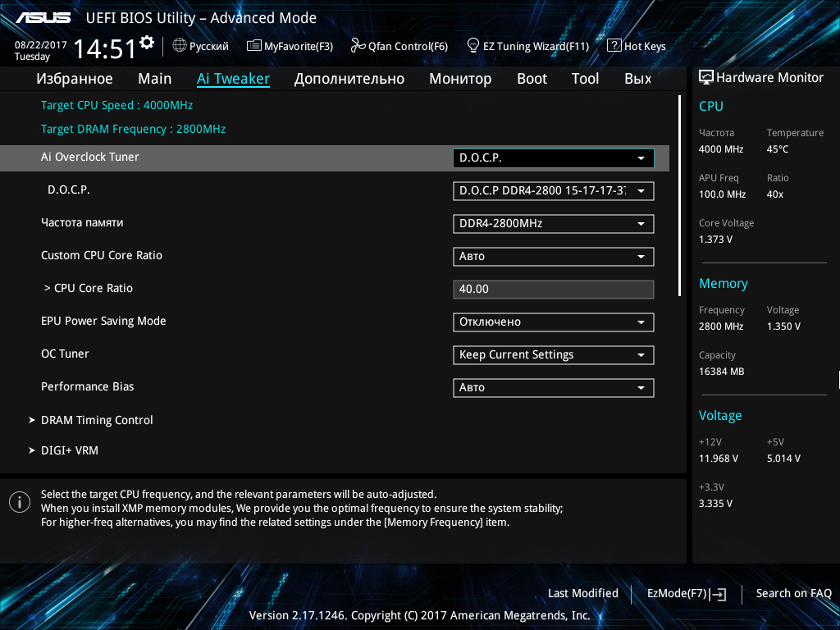Click the APU Freq value 100.0 MHz
840x630 pixels.
722,194
